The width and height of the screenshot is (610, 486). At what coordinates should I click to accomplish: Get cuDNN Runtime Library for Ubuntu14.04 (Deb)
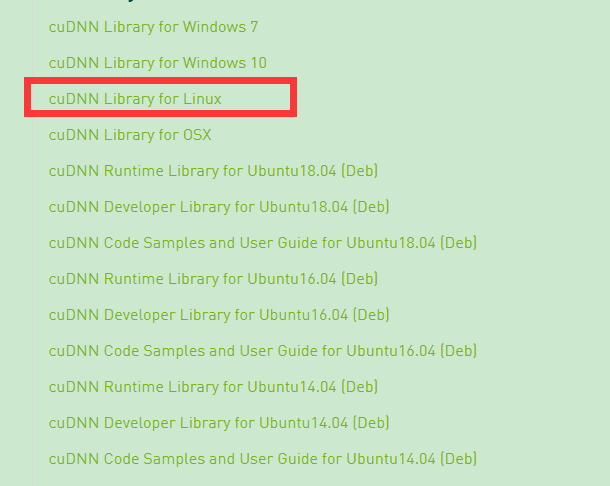pos(213,387)
